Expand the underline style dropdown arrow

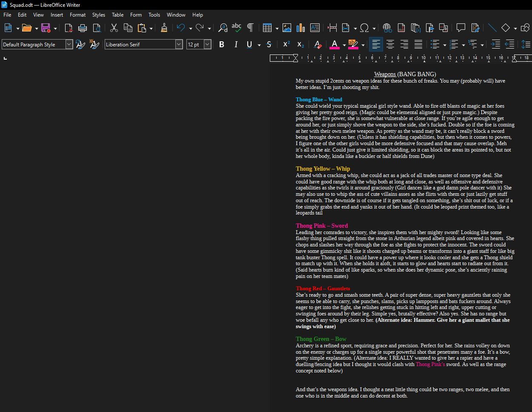coord(259,45)
